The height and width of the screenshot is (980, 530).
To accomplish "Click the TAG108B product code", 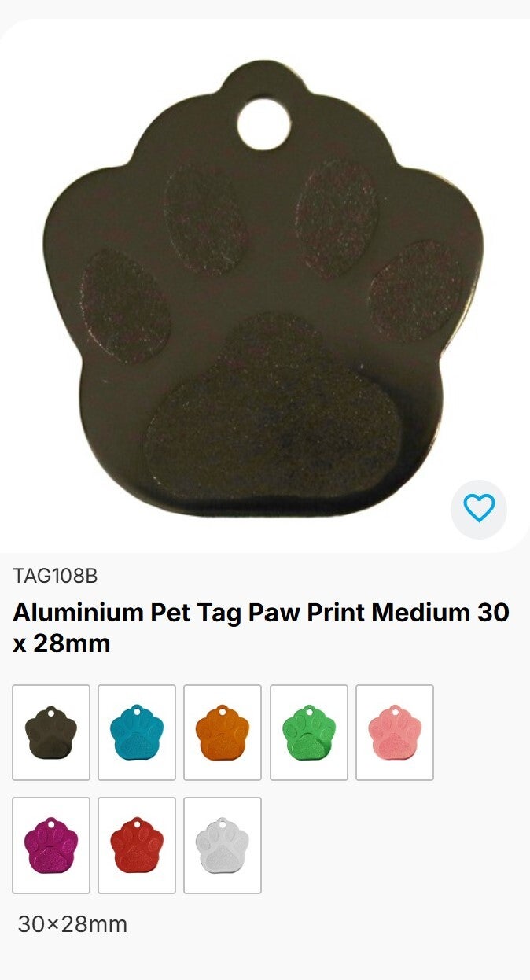I will 55,576.
